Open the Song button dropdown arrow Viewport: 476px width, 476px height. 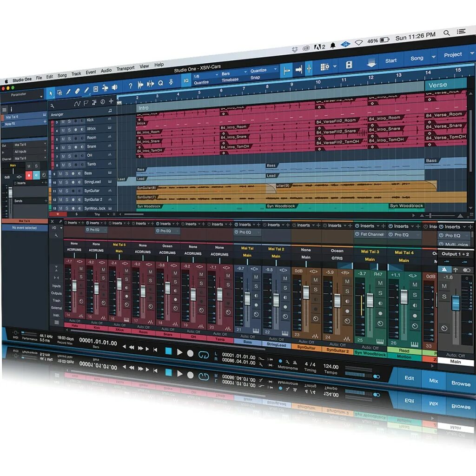click(434, 57)
